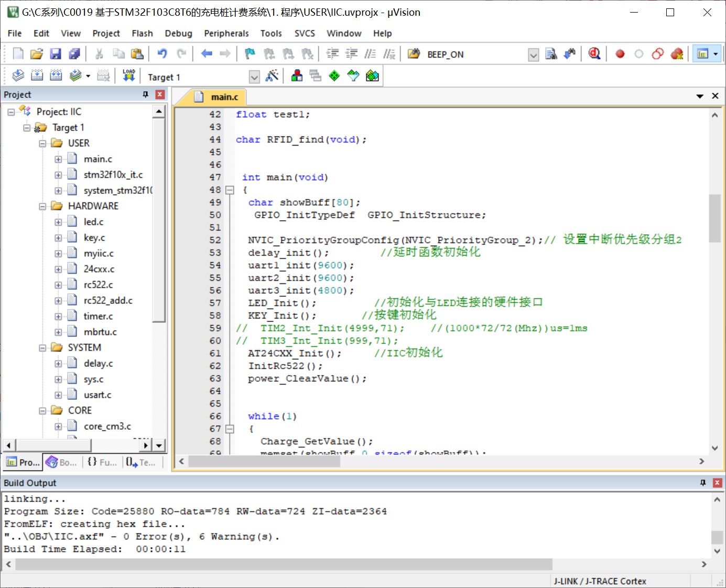Collapse the HARDWARE group

tap(43, 206)
